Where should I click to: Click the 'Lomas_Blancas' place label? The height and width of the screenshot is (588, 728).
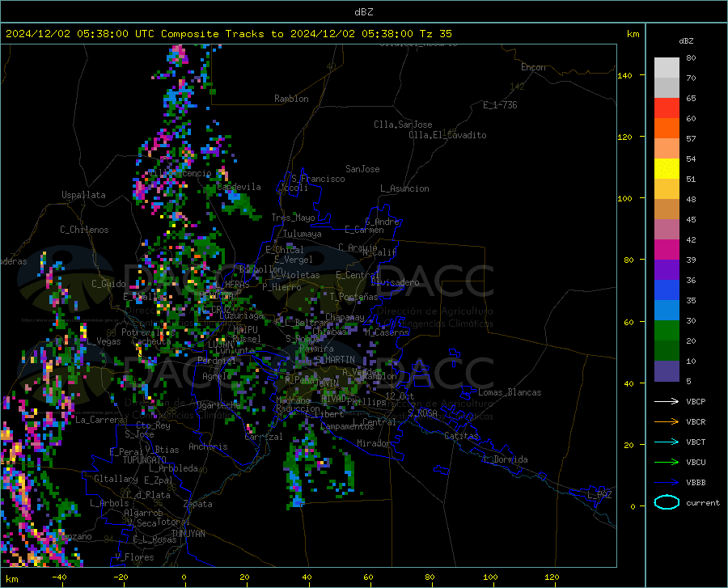click(510, 392)
